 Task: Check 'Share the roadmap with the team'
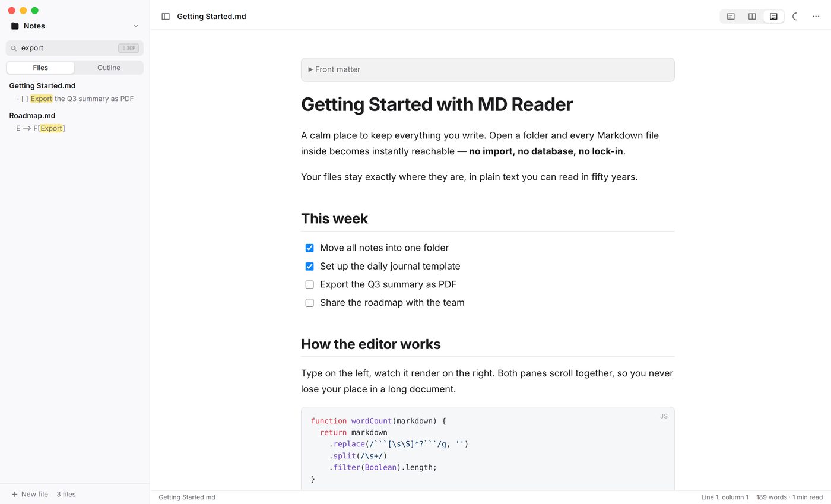(x=309, y=303)
